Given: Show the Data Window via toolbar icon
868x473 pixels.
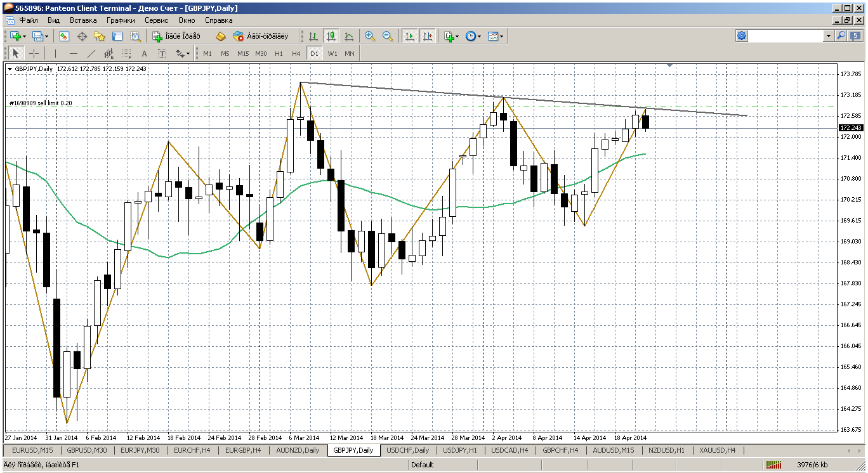Looking at the screenshot, I should [x=82, y=36].
